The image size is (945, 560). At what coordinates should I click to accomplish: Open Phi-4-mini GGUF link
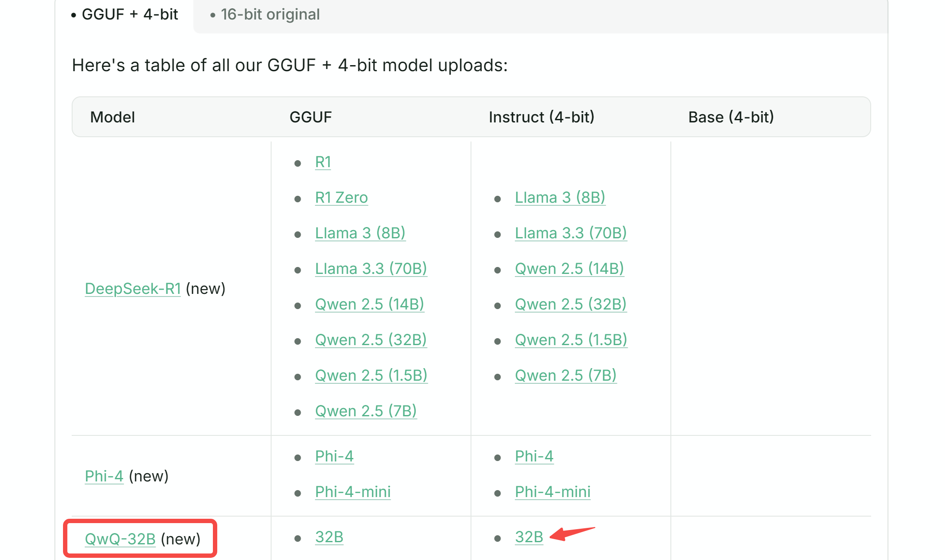352,492
